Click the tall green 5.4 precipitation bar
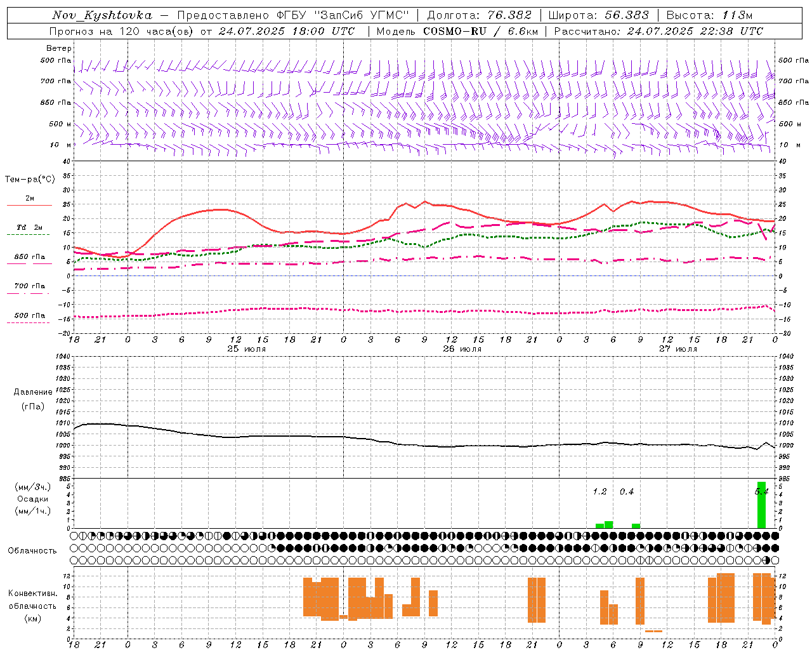The width and height of the screenshot is (812, 650). point(761,505)
